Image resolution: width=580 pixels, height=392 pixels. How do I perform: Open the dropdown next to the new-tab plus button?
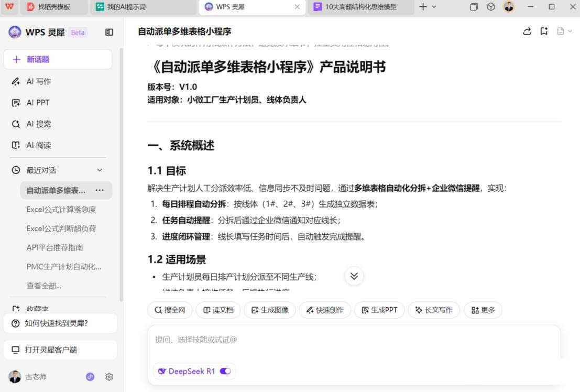[x=434, y=7]
